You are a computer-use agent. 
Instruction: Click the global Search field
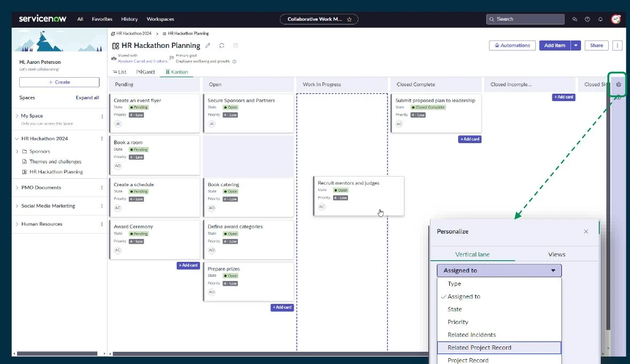[x=525, y=19]
